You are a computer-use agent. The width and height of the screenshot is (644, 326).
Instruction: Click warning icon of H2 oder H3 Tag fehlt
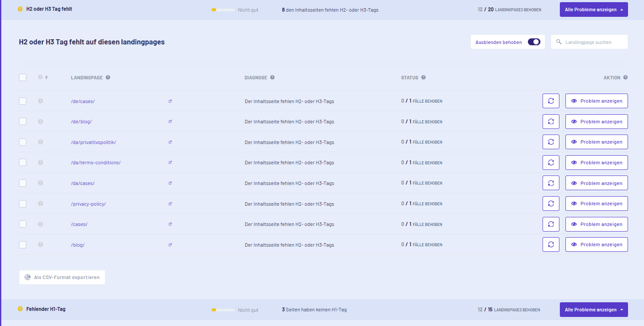(x=20, y=9)
